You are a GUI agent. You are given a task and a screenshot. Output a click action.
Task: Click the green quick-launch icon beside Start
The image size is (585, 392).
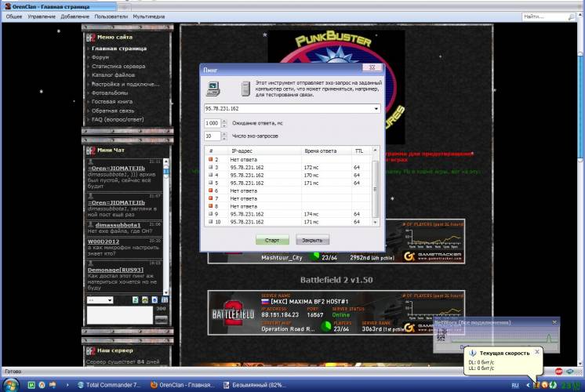click(x=31, y=385)
